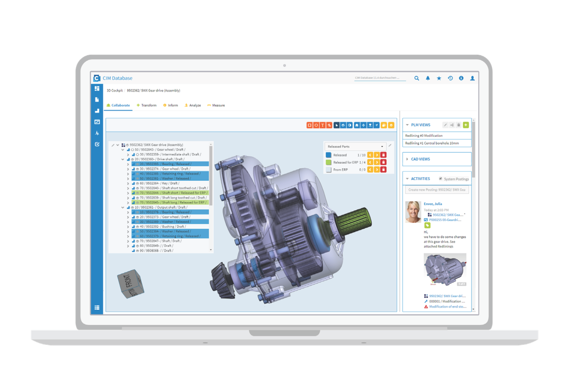Viewport: 588px width, 392px height.
Task: Toggle visibility eye of Drive shaft item
Action: 132,159
